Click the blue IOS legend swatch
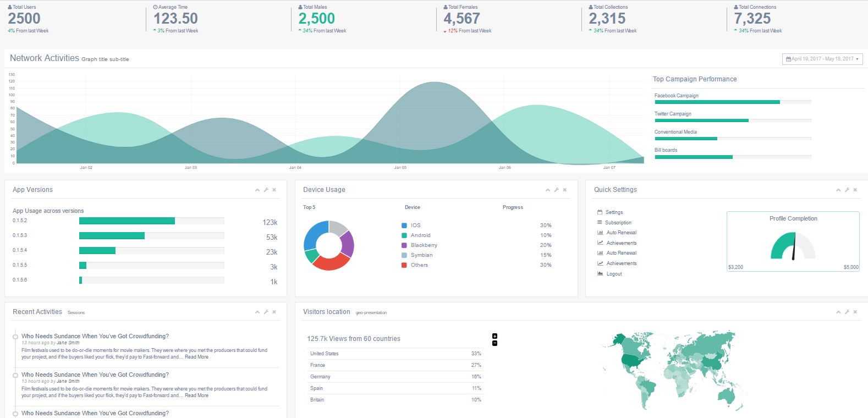The image size is (868, 418). coord(404,226)
